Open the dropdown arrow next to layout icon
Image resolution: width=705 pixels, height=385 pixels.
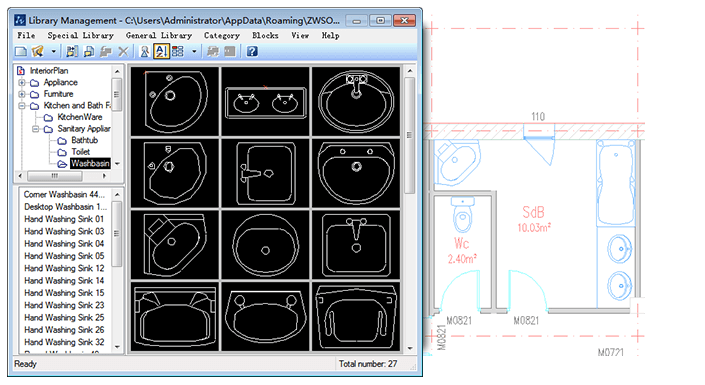pos(194,52)
